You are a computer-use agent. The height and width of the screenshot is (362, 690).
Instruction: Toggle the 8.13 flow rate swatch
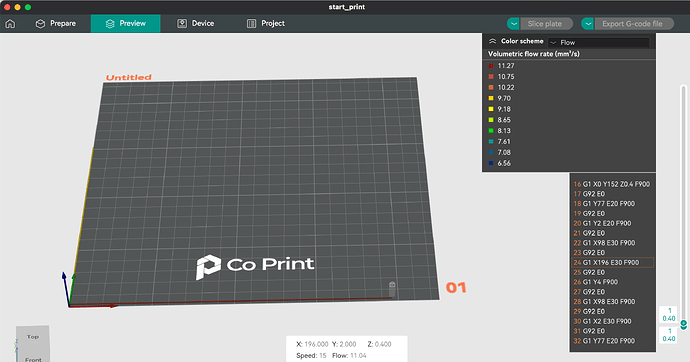(x=491, y=131)
